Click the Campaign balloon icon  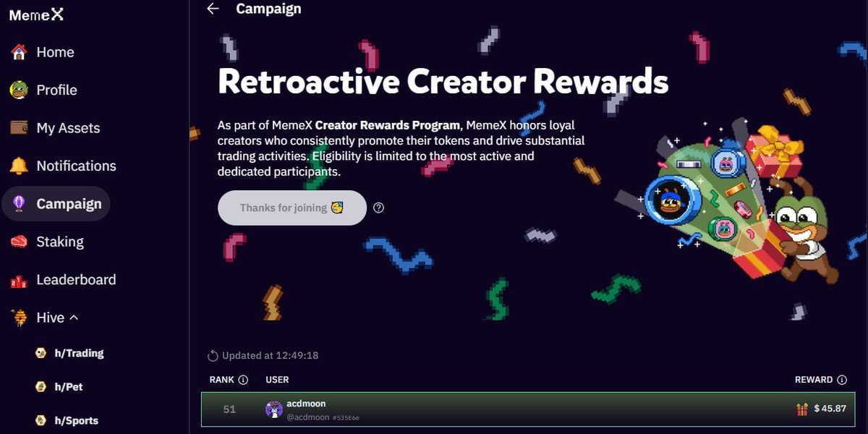[19, 203]
